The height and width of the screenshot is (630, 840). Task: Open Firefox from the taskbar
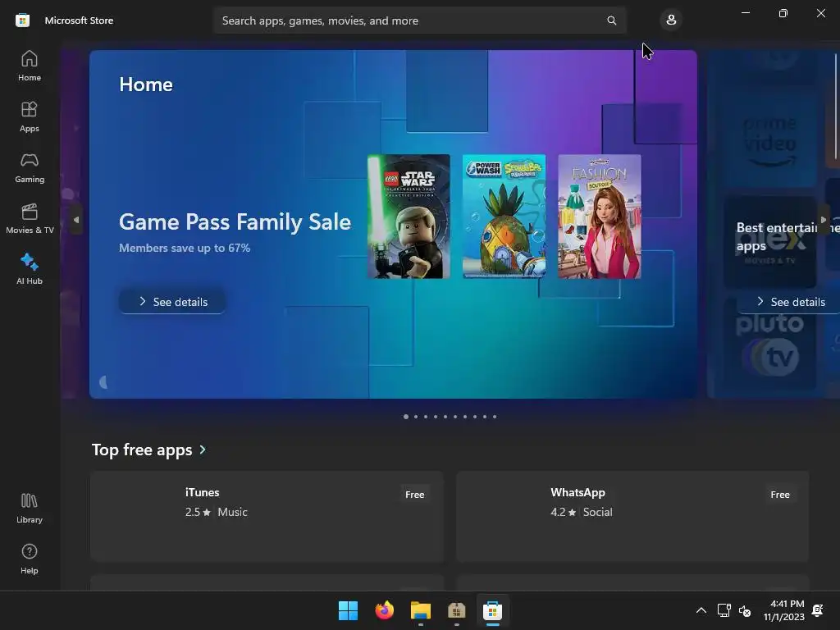pos(384,610)
